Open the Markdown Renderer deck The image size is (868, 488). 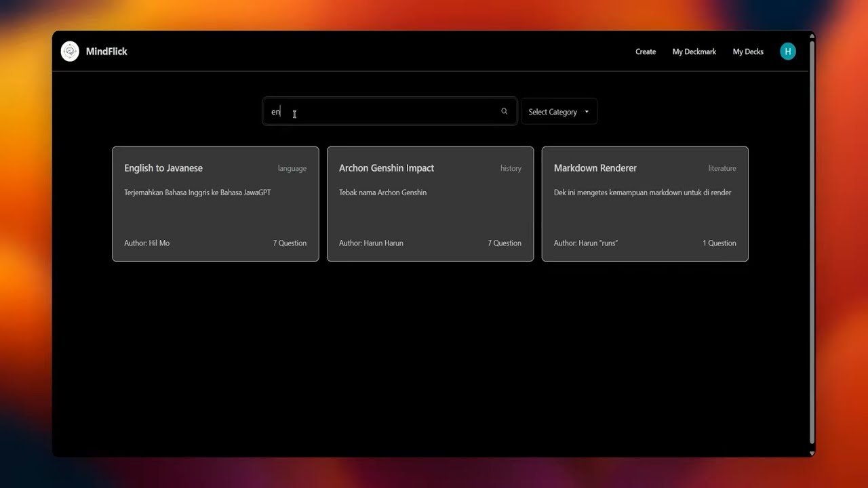coord(645,204)
